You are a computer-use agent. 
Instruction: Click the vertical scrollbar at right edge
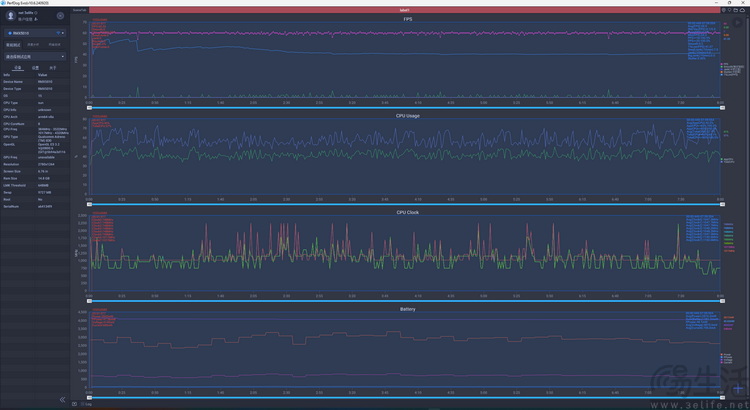[x=748, y=206]
